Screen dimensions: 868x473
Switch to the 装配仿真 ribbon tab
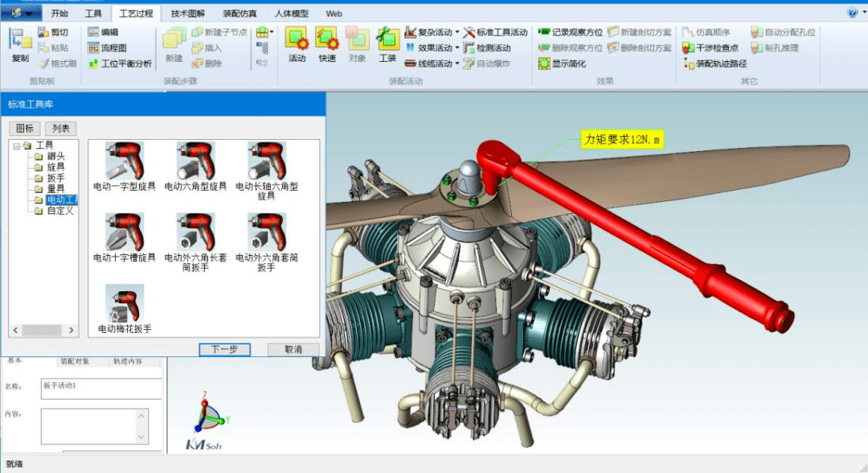click(240, 14)
